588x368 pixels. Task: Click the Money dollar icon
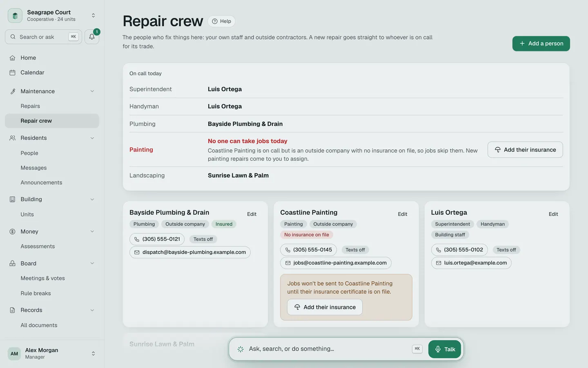[13, 231]
